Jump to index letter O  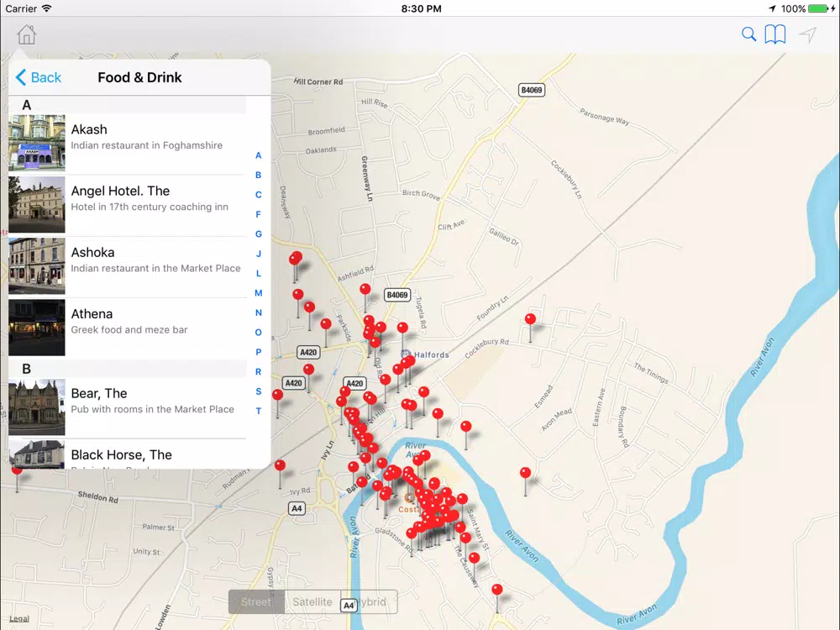click(258, 332)
